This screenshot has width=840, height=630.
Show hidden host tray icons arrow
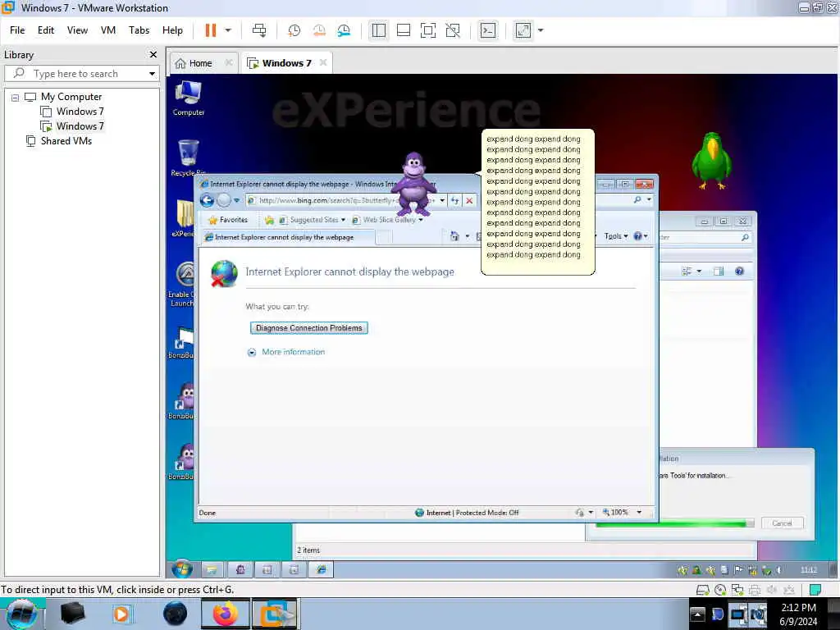click(x=697, y=614)
